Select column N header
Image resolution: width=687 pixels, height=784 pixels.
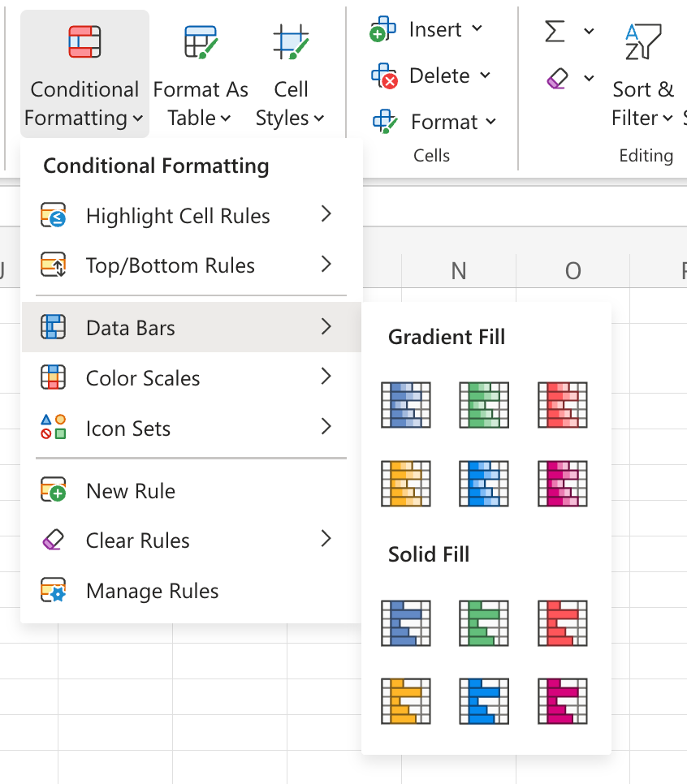tap(459, 271)
